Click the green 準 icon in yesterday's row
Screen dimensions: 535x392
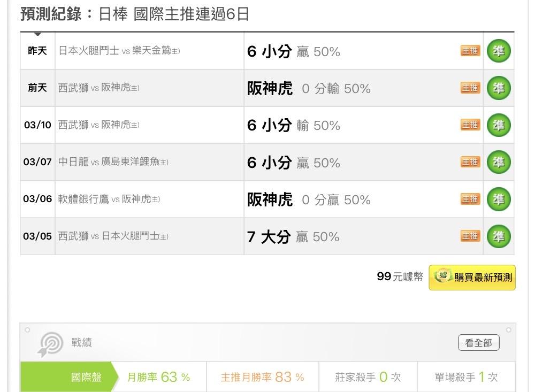click(499, 51)
